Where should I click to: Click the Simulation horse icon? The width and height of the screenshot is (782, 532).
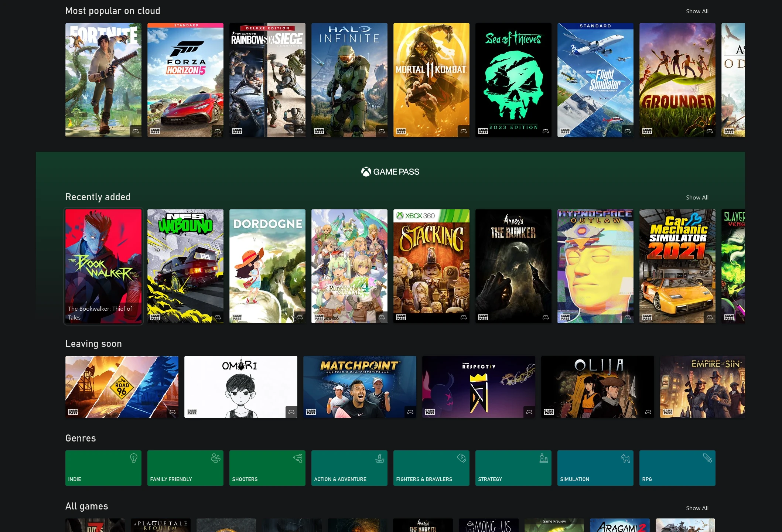[626, 458]
